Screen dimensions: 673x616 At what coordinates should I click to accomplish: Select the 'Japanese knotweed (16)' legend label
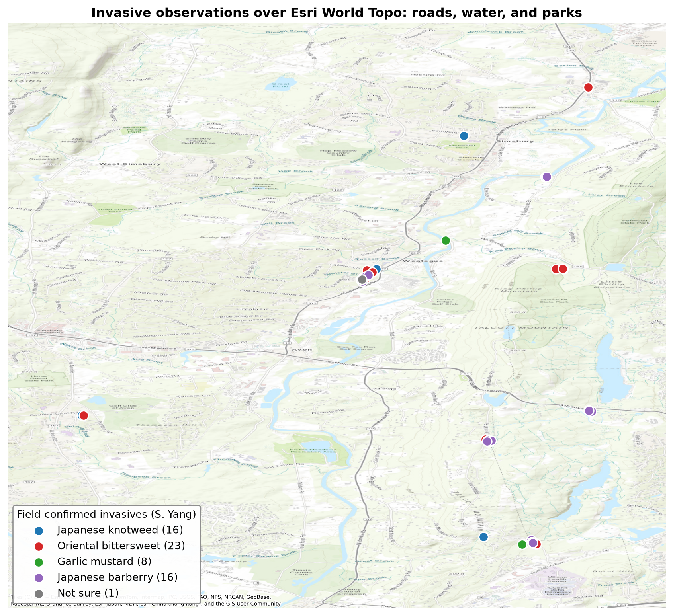(x=120, y=530)
